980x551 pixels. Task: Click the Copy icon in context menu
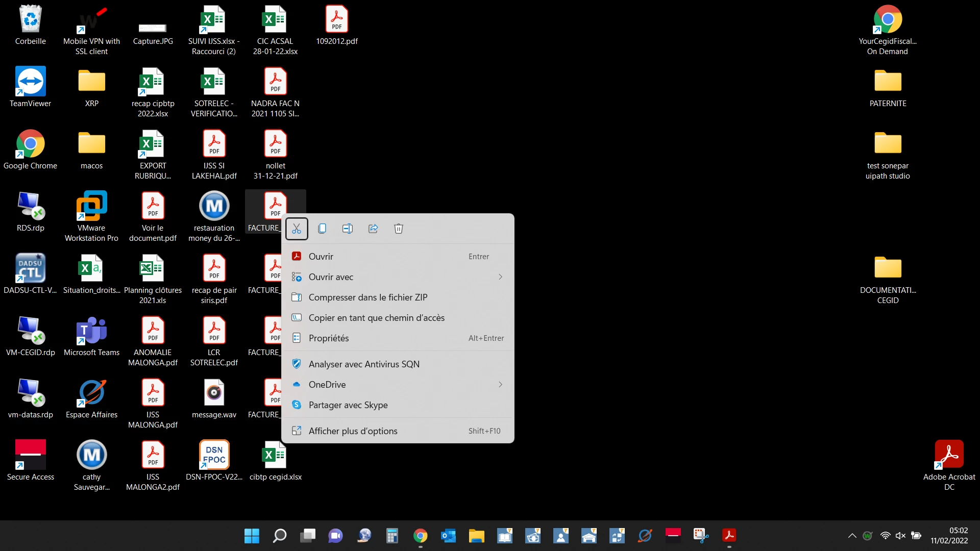click(322, 229)
